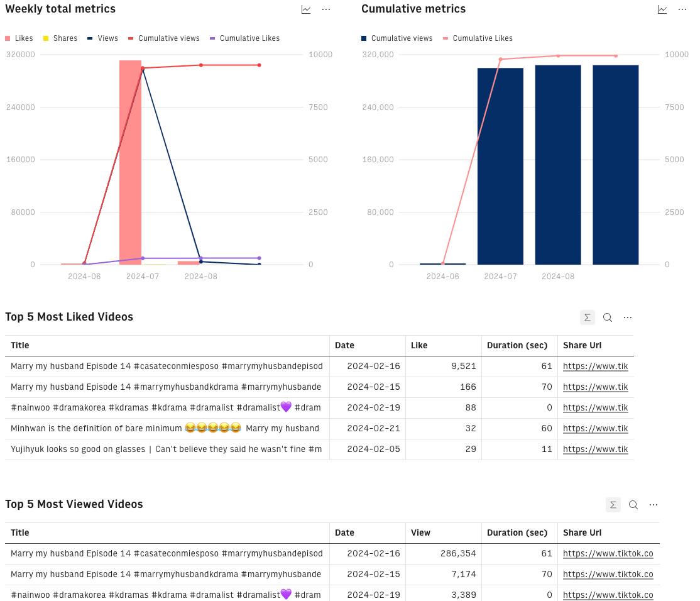
Task: Sort Most Liked table by Date column
Action: coord(344,345)
